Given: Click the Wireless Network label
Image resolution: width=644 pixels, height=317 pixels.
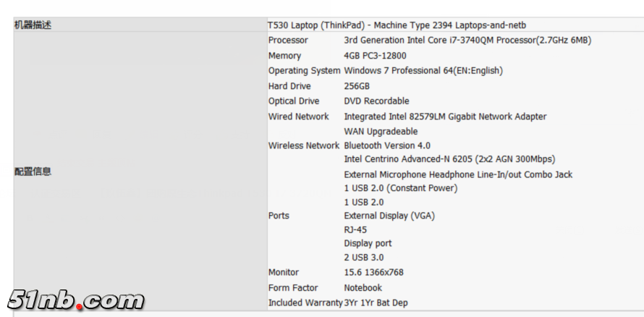Looking at the screenshot, I should coord(304,145).
